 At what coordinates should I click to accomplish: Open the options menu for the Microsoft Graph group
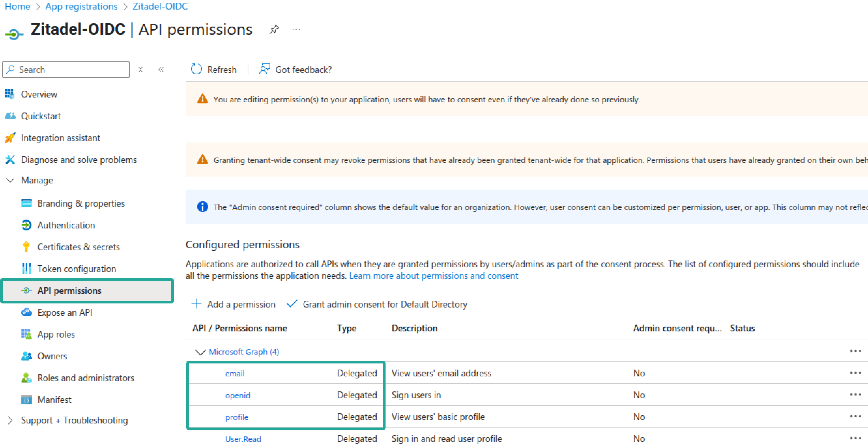click(855, 351)
